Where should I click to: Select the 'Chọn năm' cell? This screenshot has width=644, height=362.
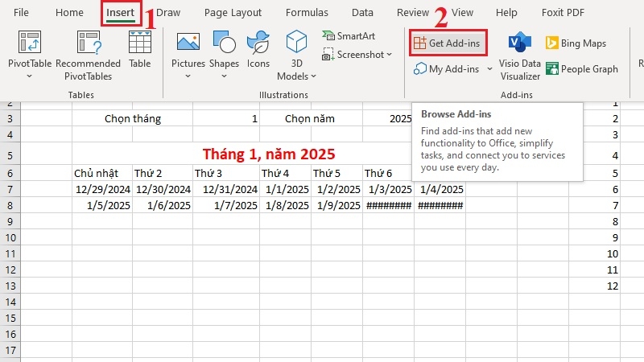[x=312, y=118]
